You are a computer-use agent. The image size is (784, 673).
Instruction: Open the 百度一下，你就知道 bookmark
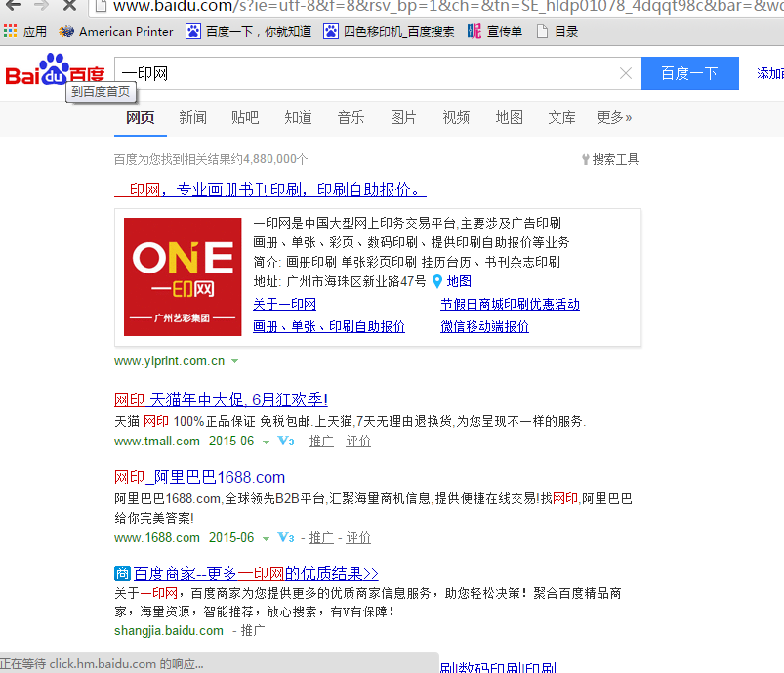249,32
